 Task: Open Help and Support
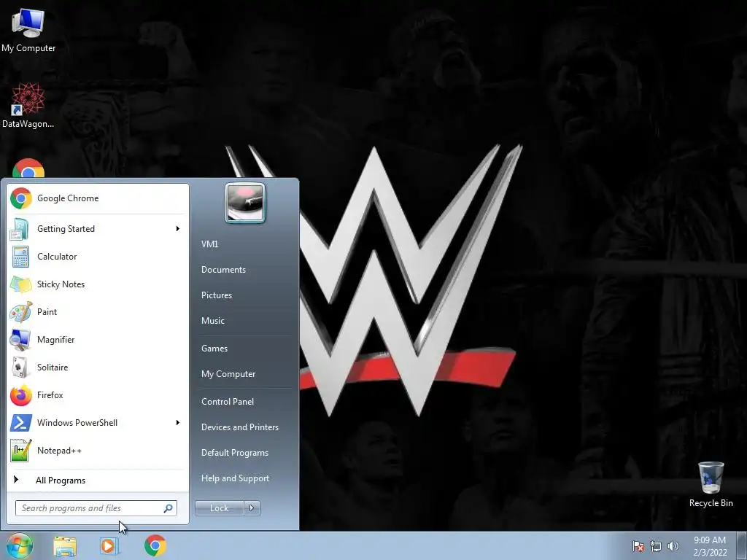(x=236, y=478)
